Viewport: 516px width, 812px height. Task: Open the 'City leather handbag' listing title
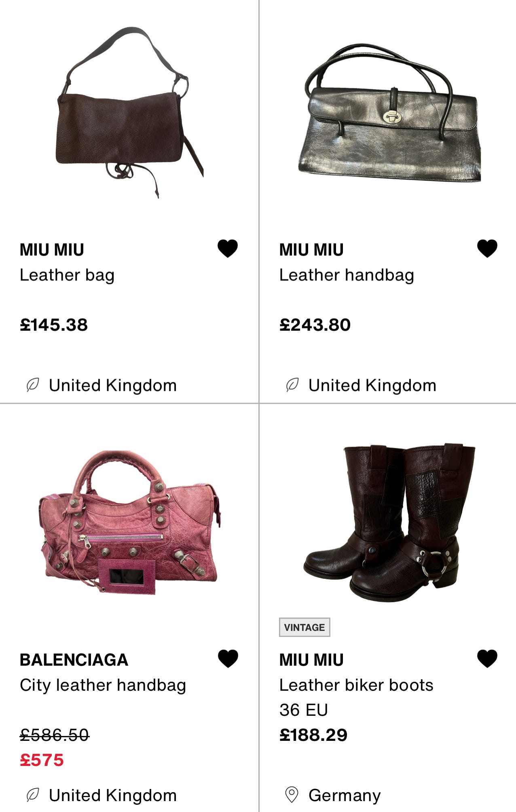pos(103,685)
